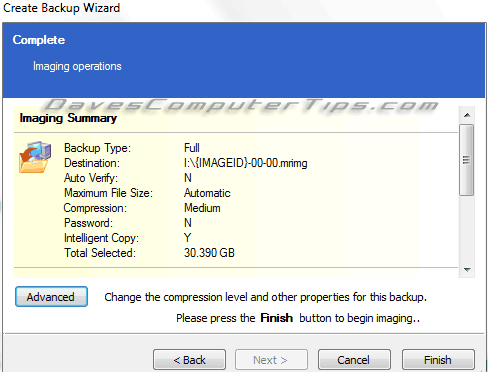Click the Imaging operations subtitle
488x372 pixels.
[x=77, y=66]
